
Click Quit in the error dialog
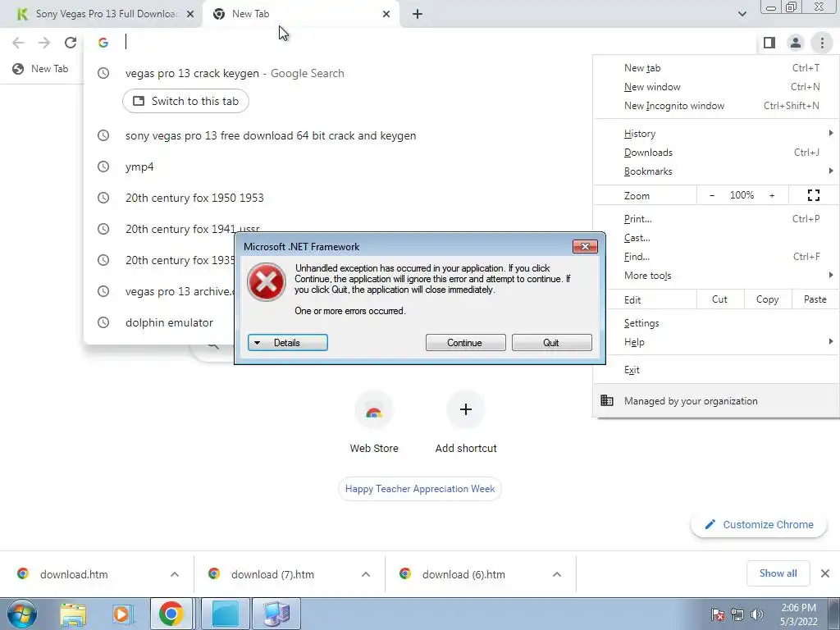(552, 343)
